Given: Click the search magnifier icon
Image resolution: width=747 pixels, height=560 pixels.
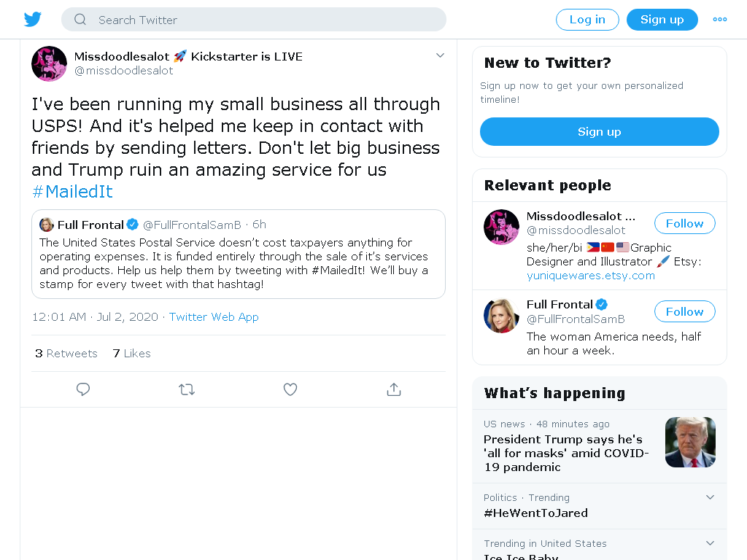Looking at the screenshot, I should (80, 20).
